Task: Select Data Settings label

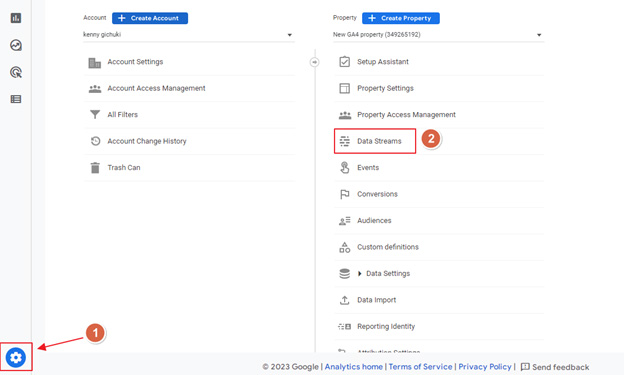Action: tap(388, 273)
